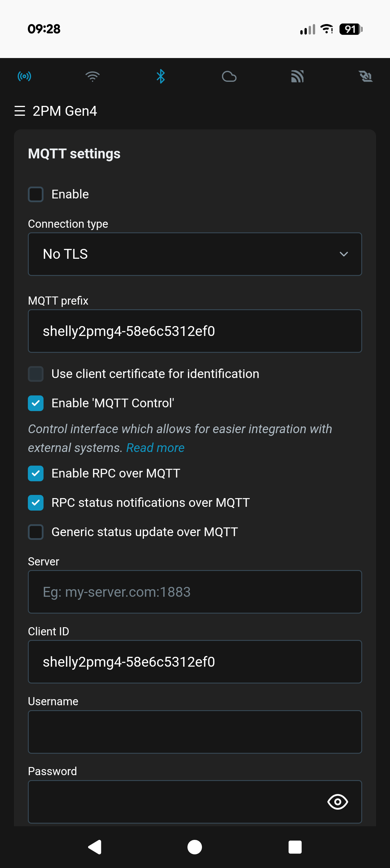The height and width of the screenshot is (868, 390).
Task: Open the hamburger menu beside 2PM Gen4
Action: [x=20, y=111]
